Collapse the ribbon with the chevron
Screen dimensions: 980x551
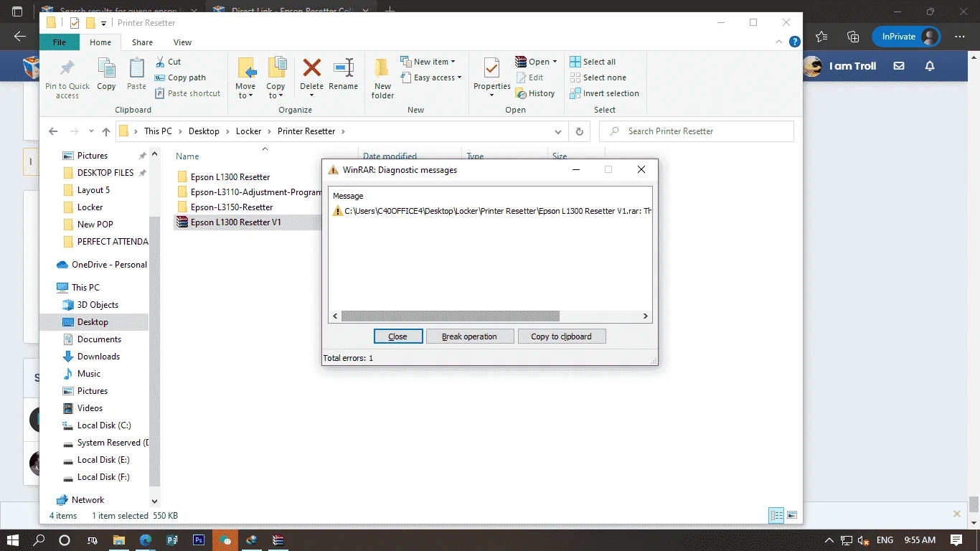778,42
